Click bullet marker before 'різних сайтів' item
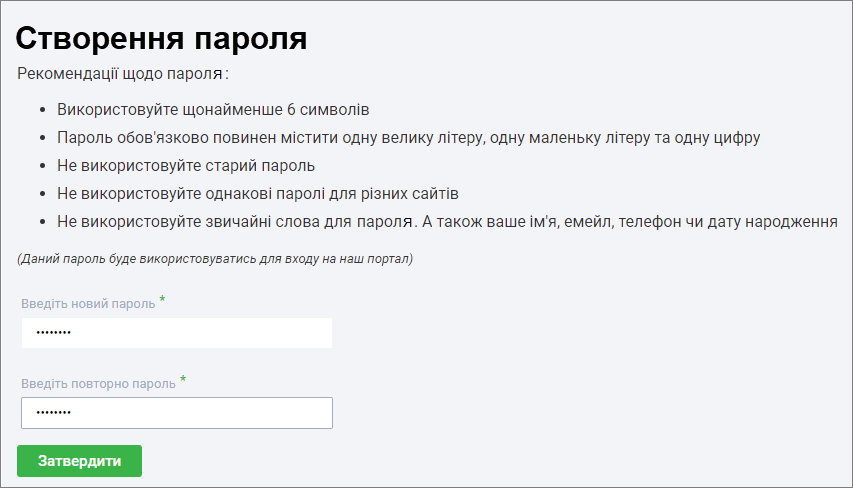 [43, 194]
